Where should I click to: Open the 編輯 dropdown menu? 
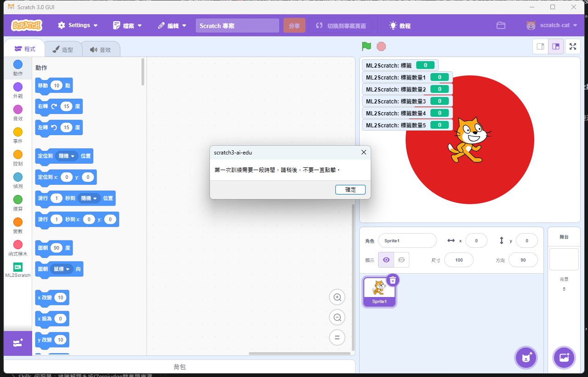pos(172,26)
